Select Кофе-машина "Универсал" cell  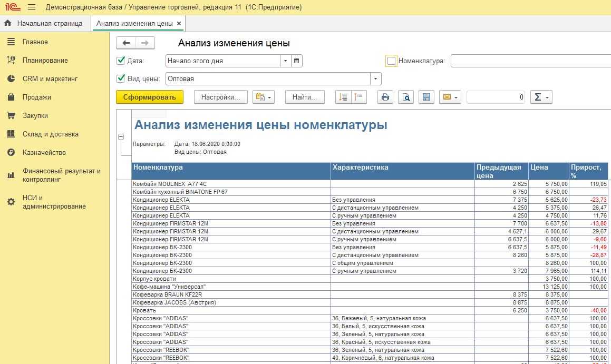(231, 287)
